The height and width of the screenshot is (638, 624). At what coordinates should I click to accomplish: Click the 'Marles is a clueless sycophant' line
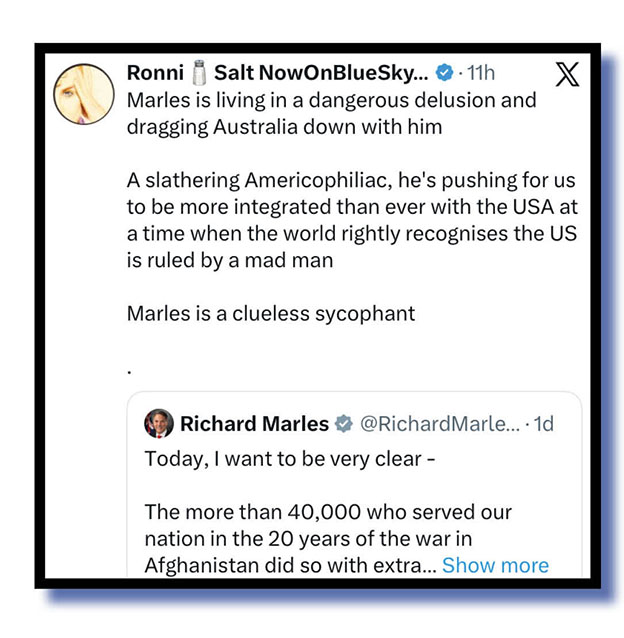[270, 313]
